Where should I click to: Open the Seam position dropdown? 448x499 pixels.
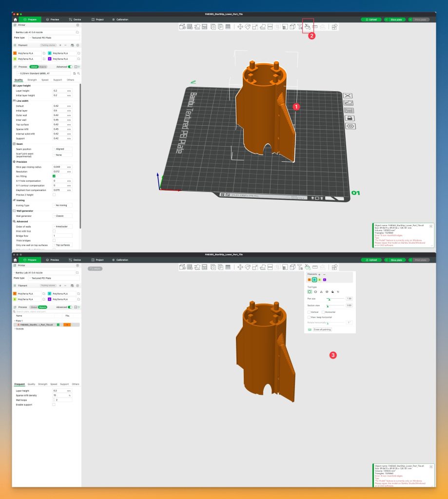pos(62,149)
